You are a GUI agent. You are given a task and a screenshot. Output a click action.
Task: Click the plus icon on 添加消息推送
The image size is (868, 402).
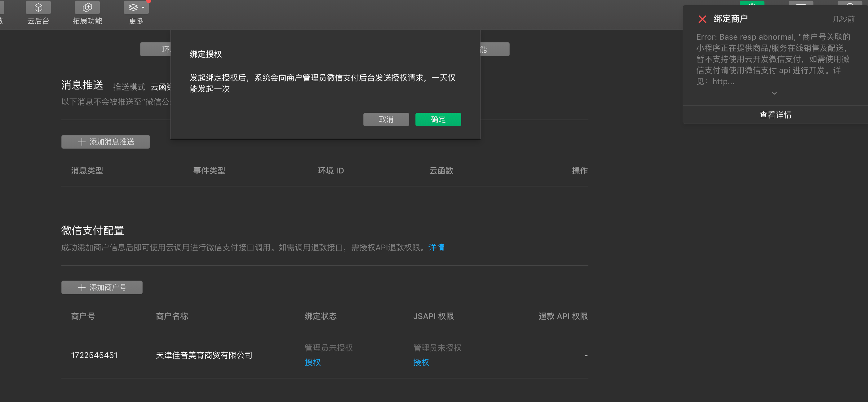[x=82, y=142]
